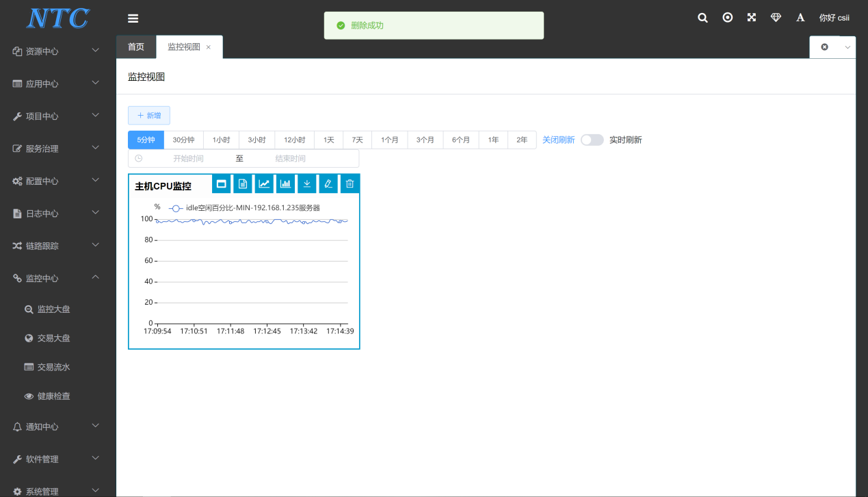This screenshot has width=868, height=497.
Task: Expand 应用中心 menu
Action: 58,84
